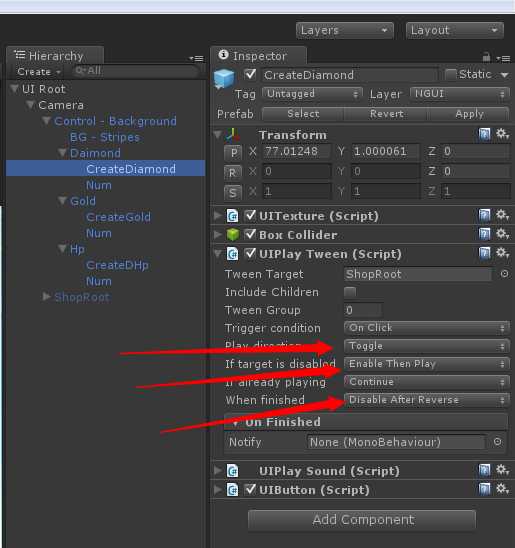Open the Layout dropdown

click(454, 30)
